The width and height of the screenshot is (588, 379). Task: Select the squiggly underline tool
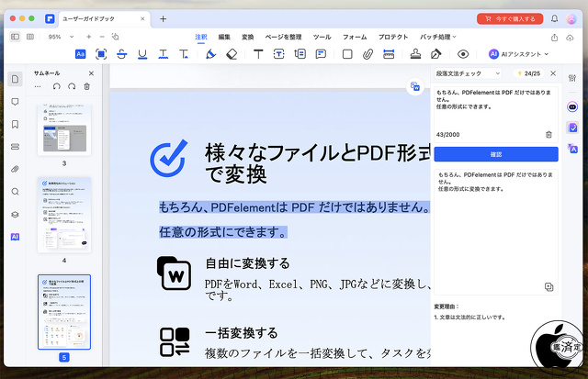point(163,54)
